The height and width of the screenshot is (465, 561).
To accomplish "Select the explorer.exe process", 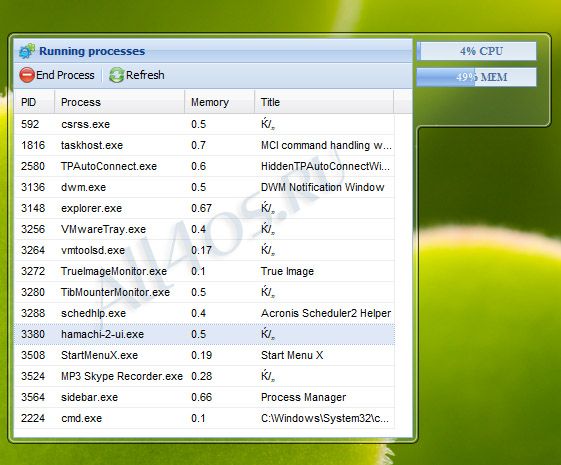I will point(204,208).
